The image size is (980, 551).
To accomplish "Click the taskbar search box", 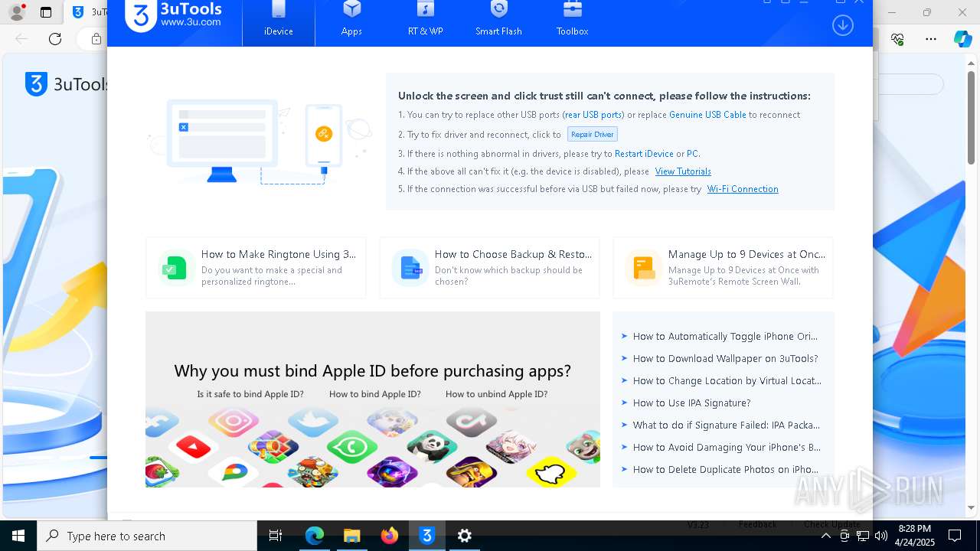I will [x=147, y=536].
